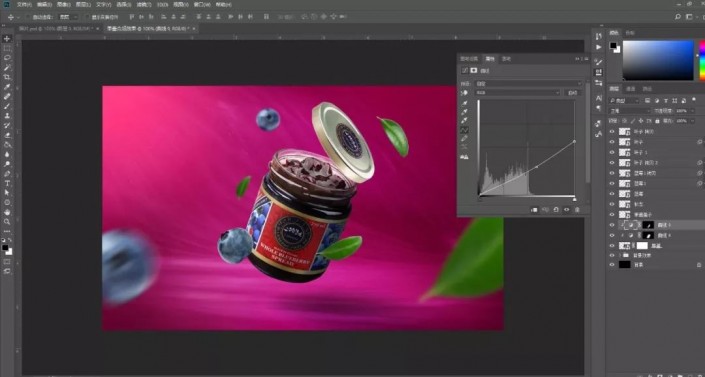Open the 文件 (File) menu
This screenshot has width=705, height=377.
pos(24,4)
